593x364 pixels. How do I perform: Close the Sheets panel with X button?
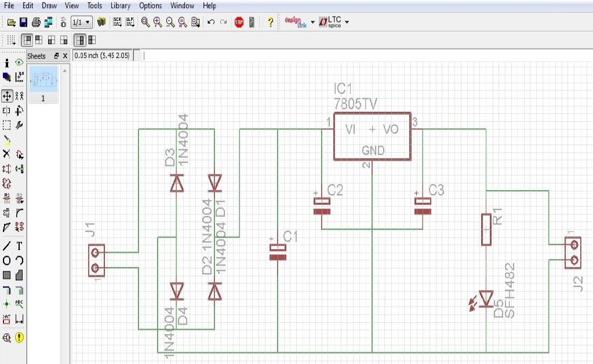(x=65, y=56)
